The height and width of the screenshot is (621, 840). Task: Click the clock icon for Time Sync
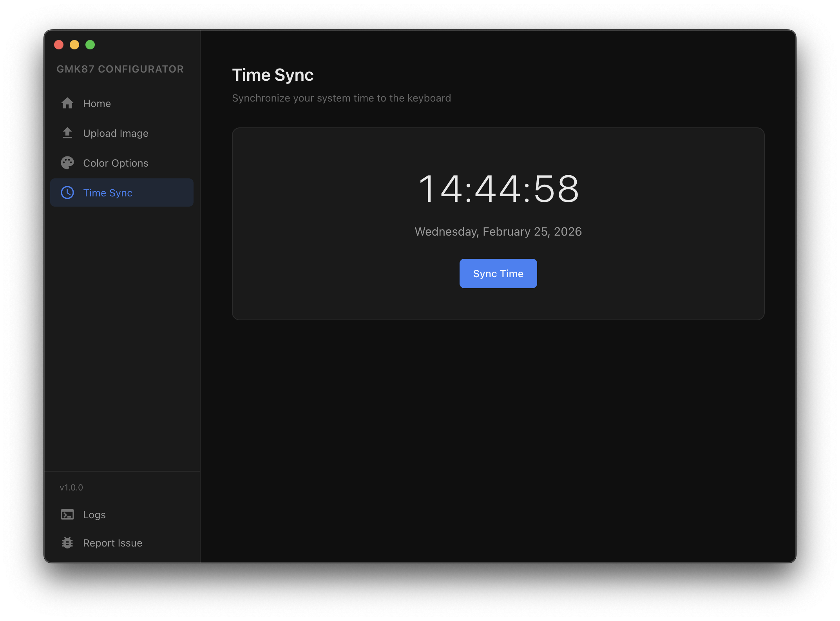(67, 192)
